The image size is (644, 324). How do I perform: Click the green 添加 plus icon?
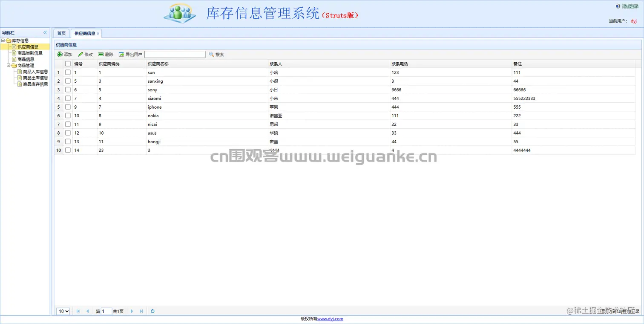(60, 55)
